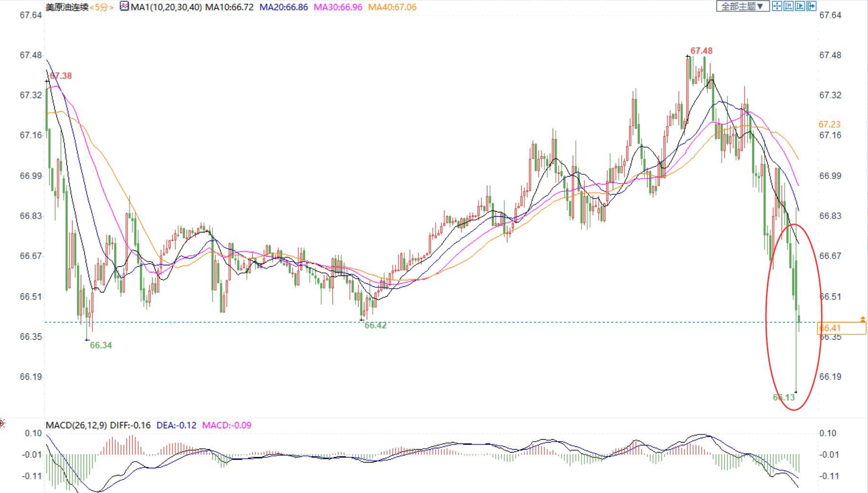Click the orange 67.23 axis value
This screenshot has width=868, height=493.
tap(830, 124)
